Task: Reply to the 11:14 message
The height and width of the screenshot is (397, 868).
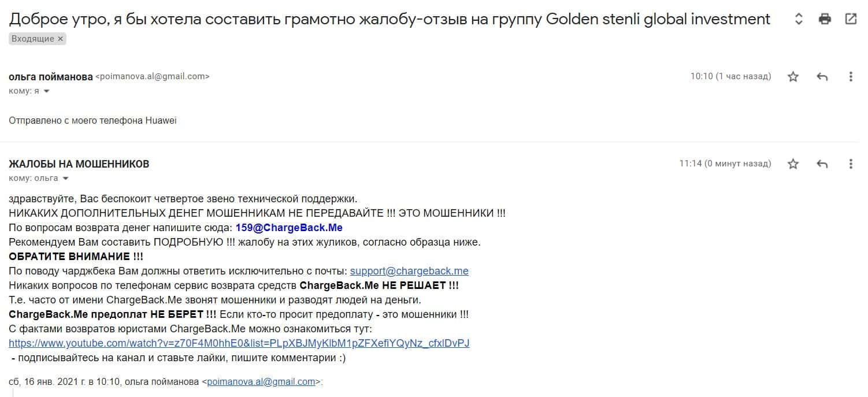Action: tap(822, 164)
